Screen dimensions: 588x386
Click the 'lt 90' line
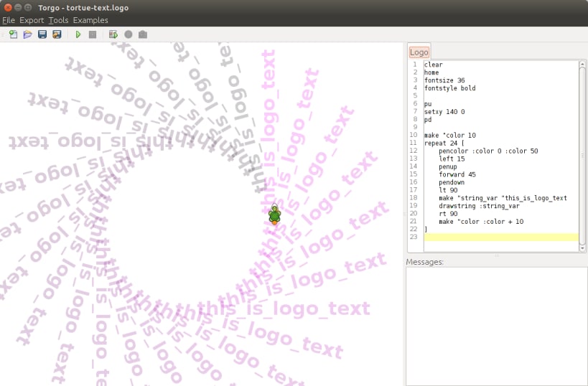[448, 190]
